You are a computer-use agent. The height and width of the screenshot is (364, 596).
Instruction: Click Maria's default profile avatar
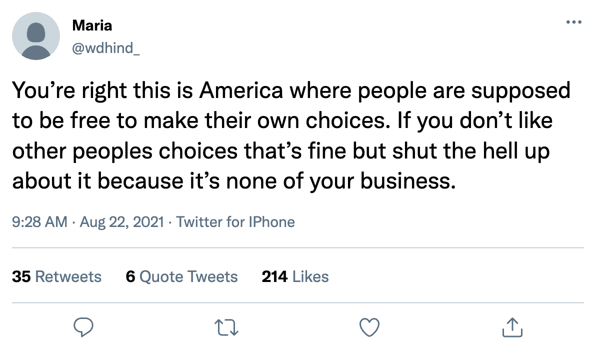(35, 36)
